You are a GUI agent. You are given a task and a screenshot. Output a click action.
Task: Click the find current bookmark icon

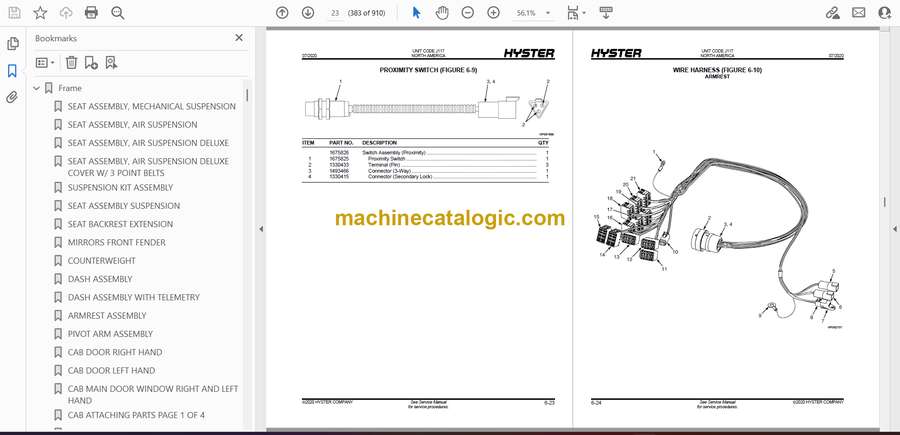point(111,63)
